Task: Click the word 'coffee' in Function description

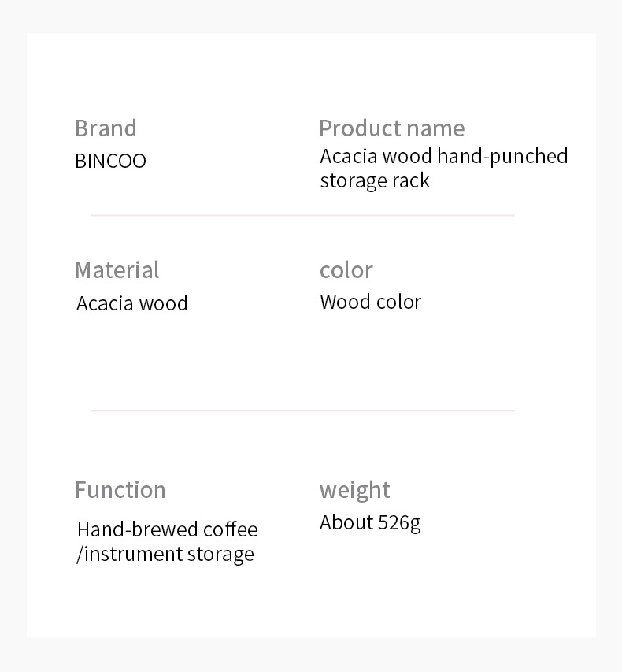Action: 231,529
